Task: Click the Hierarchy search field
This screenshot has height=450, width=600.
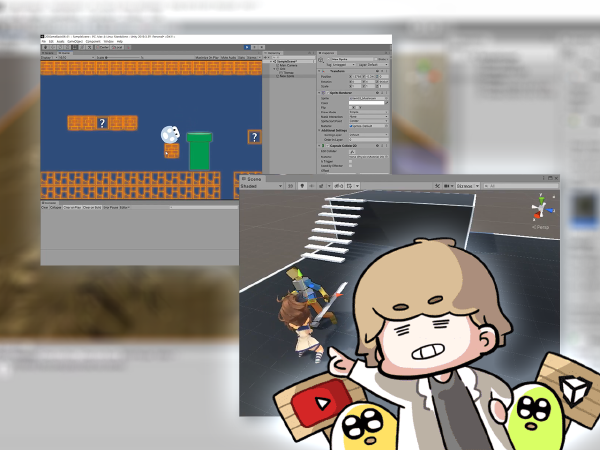Action: [x=293, y=57]
